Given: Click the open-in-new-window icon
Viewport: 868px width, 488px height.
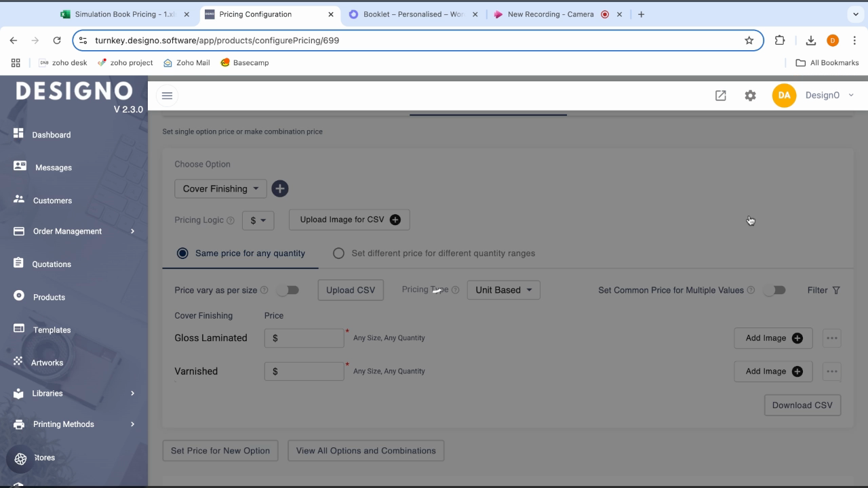Looking at the screenshot, I should pyautogui.click(x=720, y=96).
